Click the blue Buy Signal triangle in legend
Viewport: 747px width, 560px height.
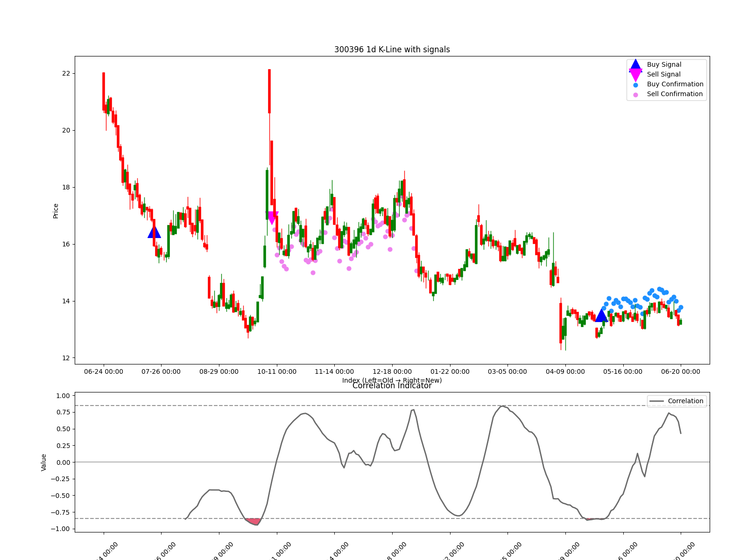click(635, 65)
